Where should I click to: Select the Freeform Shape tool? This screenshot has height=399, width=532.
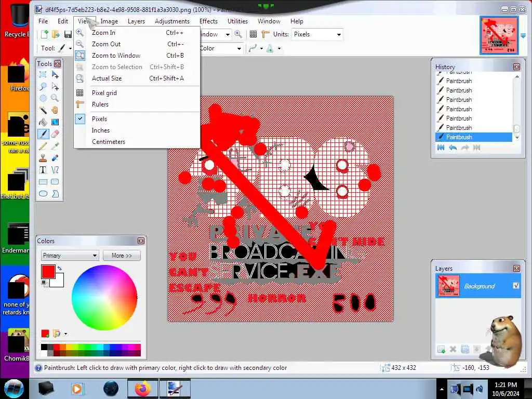pyautogui.click(x=55, y=194)
